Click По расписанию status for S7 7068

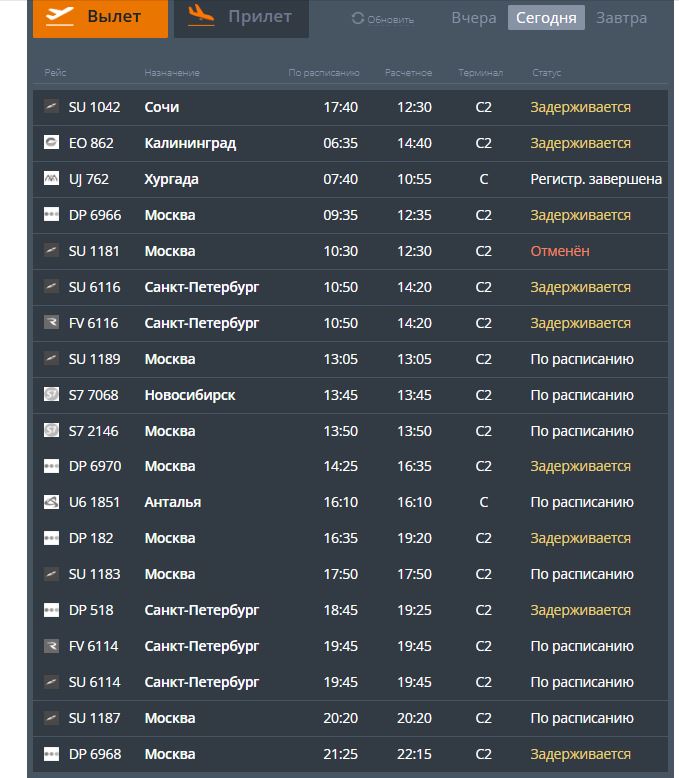point(582,395)
